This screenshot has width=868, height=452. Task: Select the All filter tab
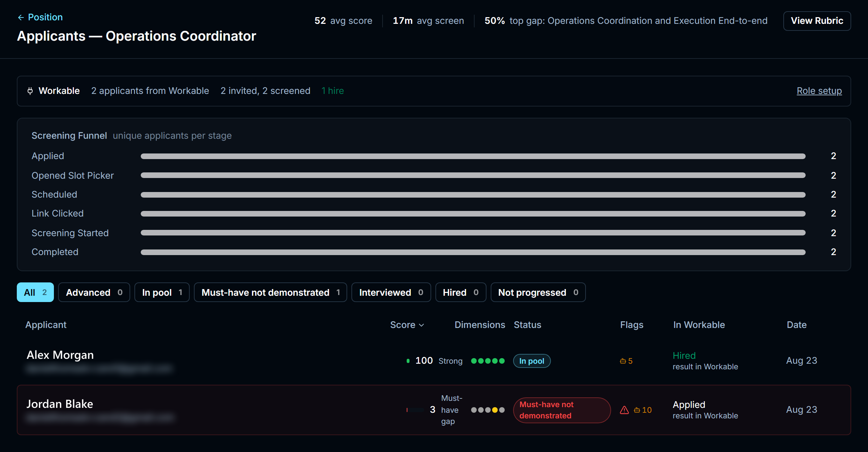point(35,292)
